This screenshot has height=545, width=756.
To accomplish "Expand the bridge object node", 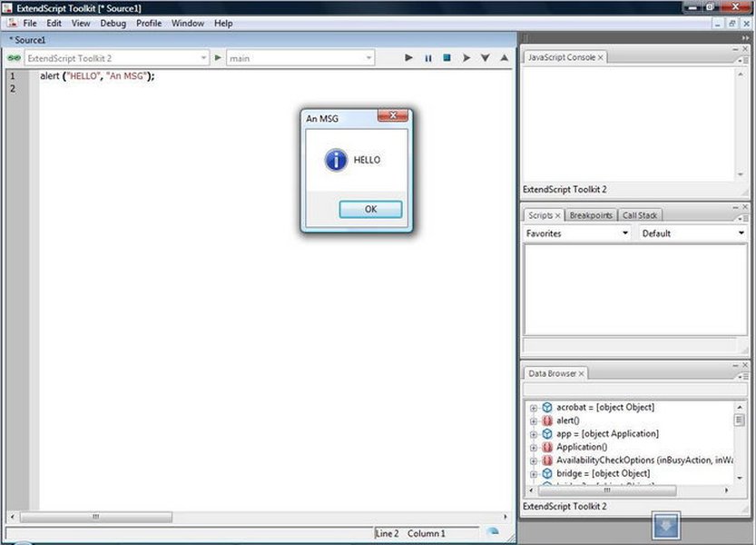I will pos(534,474).
